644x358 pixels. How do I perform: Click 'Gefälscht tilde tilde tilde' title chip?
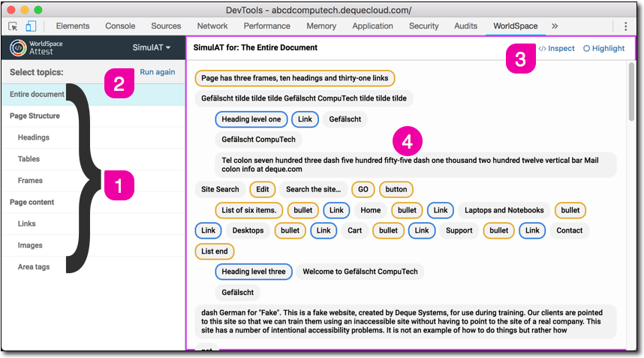click(303, 98)
